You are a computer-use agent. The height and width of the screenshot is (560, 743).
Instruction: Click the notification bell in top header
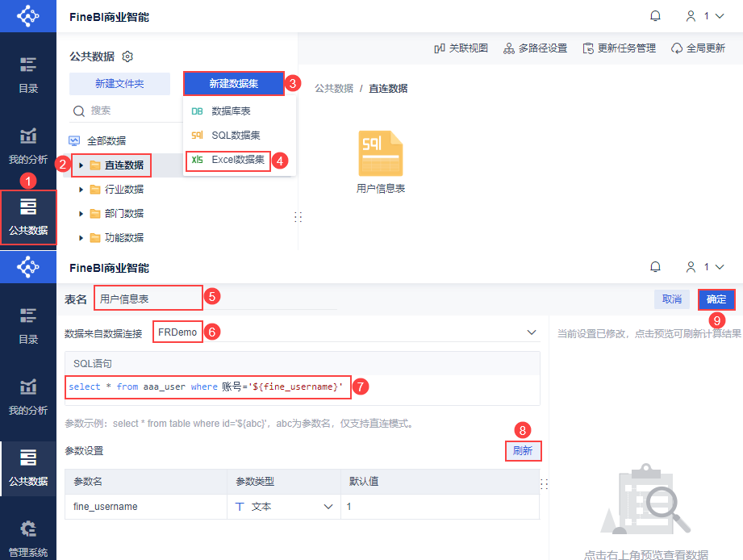click(655, 16)
